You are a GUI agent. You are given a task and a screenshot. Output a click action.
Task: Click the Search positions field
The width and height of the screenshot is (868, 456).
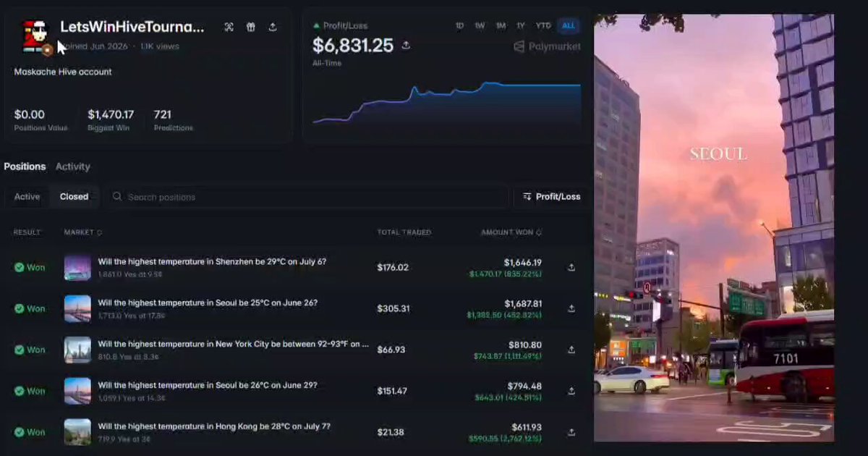(x=307, y=196)
